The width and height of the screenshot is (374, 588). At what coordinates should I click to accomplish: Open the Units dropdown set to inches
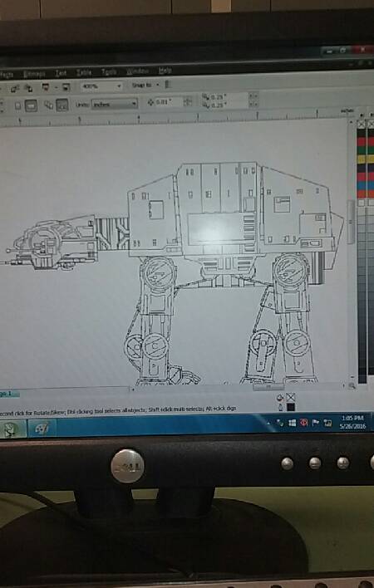115,105
